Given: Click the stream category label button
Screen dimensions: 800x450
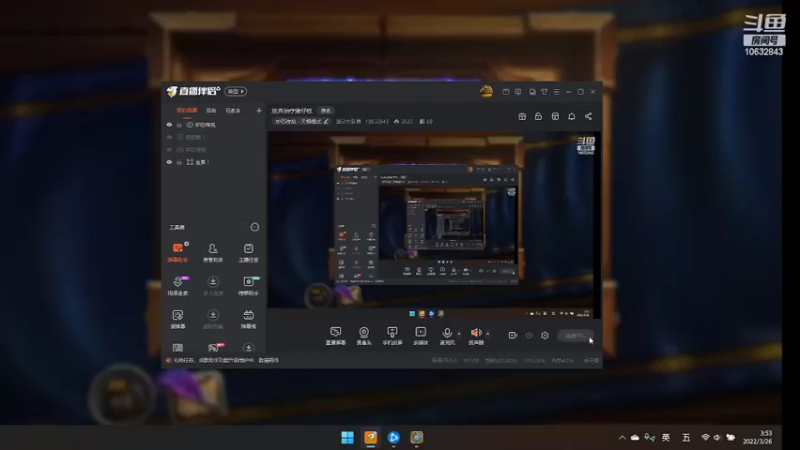Looking at the screenshot, I should (301, 121).
